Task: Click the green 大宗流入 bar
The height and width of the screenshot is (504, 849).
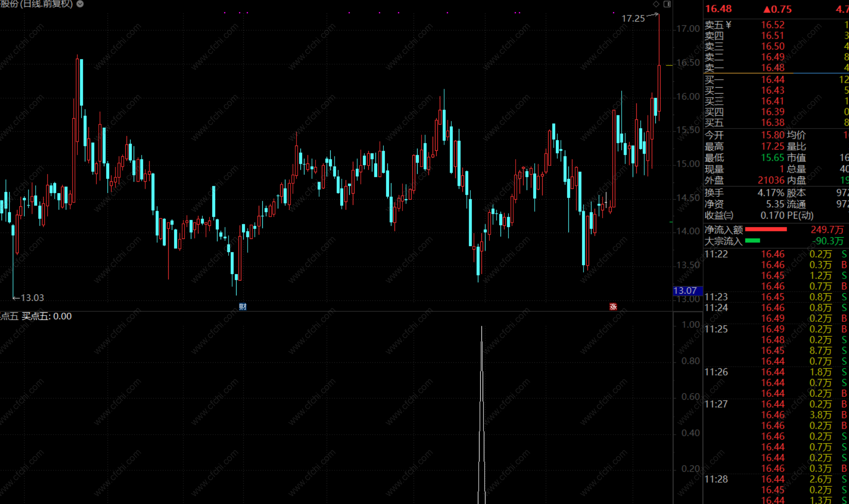Action: click(753, 240)
